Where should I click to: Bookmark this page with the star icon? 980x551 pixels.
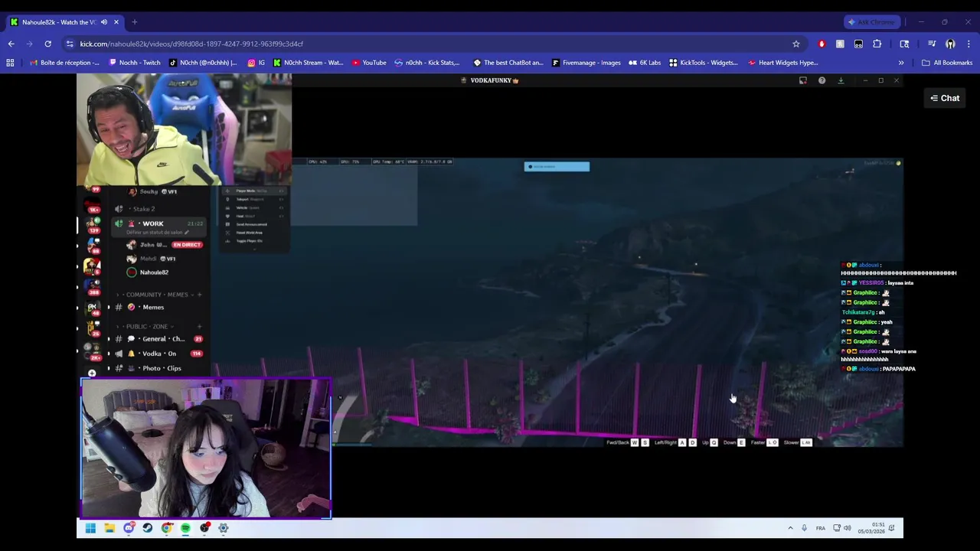click(x=796, y=44)
